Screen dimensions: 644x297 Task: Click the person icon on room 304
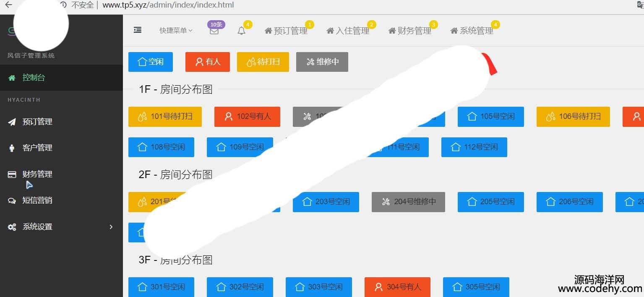click(378, 287)
